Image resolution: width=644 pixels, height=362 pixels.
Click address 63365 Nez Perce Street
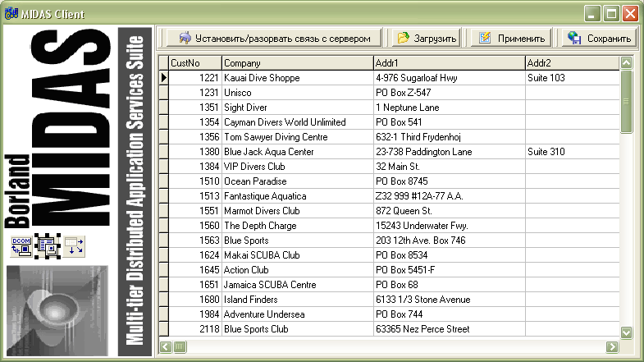point(450,329)
